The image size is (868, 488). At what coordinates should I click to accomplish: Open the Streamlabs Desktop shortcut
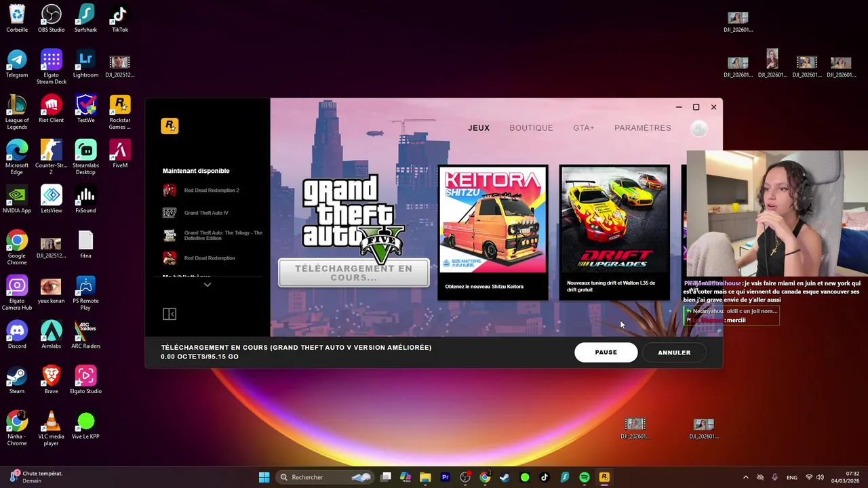85,157
